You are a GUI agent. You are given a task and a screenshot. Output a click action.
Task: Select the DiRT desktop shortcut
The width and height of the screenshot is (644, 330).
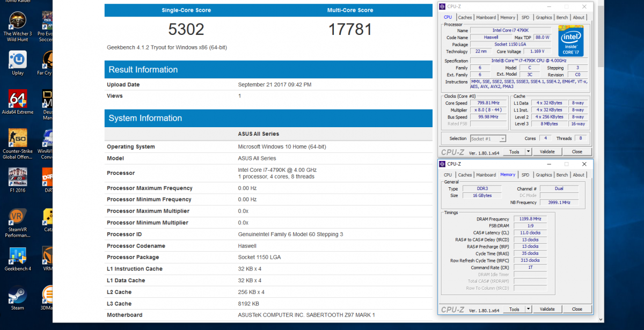coord(47,181)
